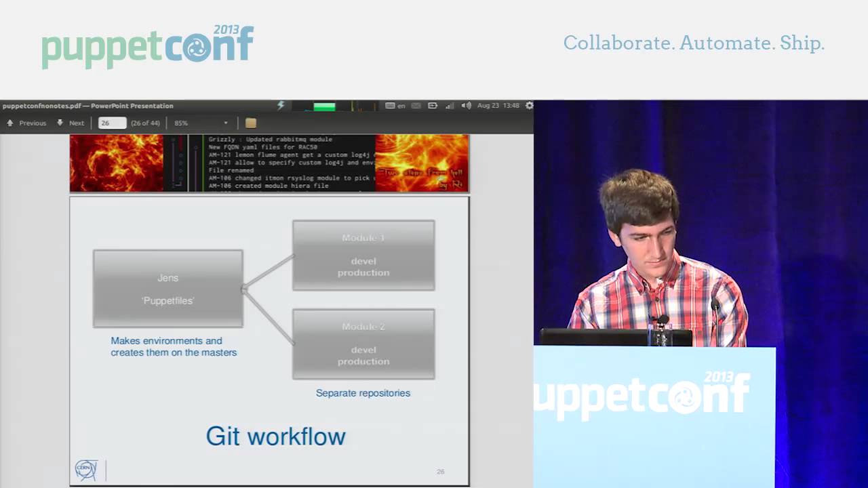
Task: Click the CERN logo on the slide
Action: 86,470
